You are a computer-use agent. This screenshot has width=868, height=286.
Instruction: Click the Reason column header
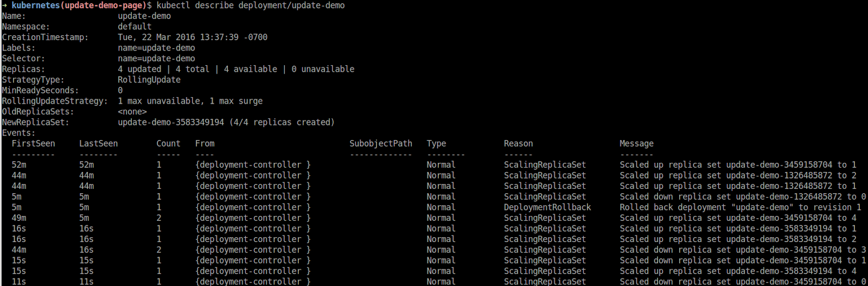[x=518, y=144]
